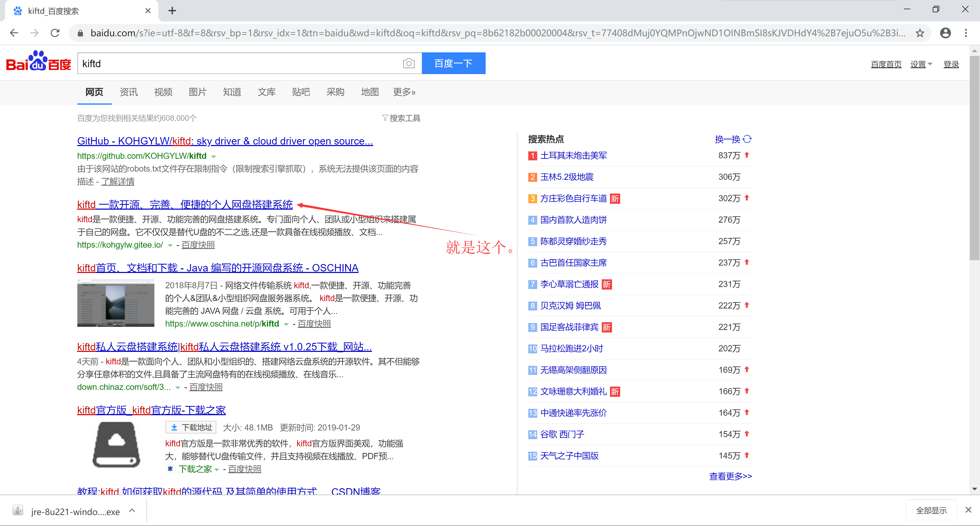Open 查看更多>> for hot searches
The height and width of the screenshot is (526, 980).
tap(730, 476)
